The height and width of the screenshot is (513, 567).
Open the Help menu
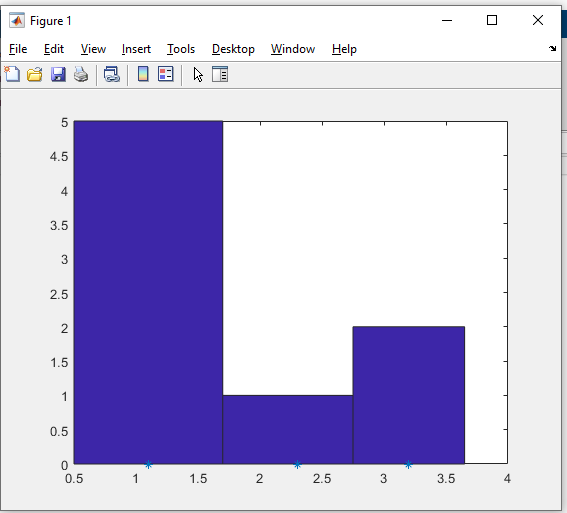point(344,49)
